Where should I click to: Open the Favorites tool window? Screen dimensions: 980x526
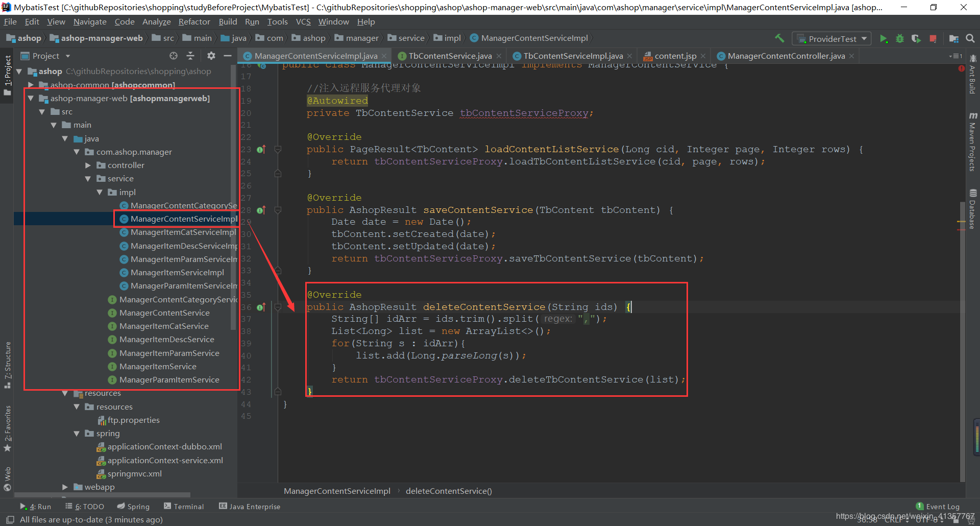8,428
